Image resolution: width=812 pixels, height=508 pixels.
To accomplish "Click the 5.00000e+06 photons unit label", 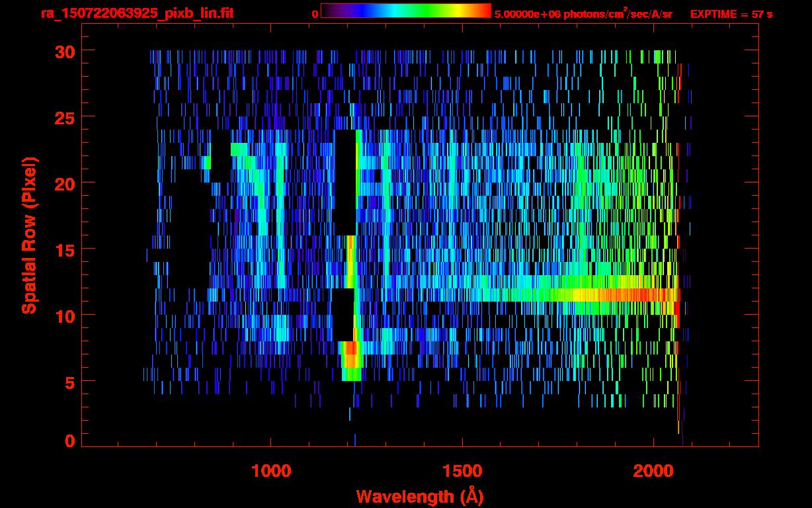I will [583, 13].
